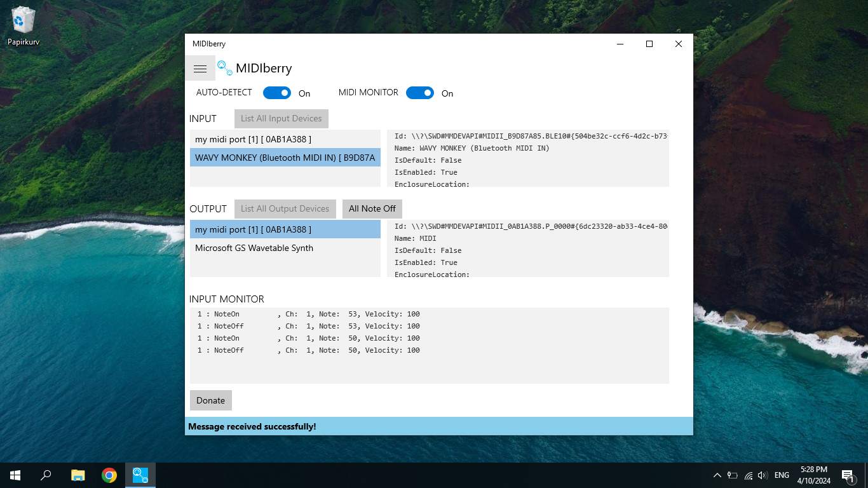Click 'Name: WAVY MONKEY (Bluetooth MIDI IN)' text
Viewport: 868px width, 488px height.
[471, 148]
